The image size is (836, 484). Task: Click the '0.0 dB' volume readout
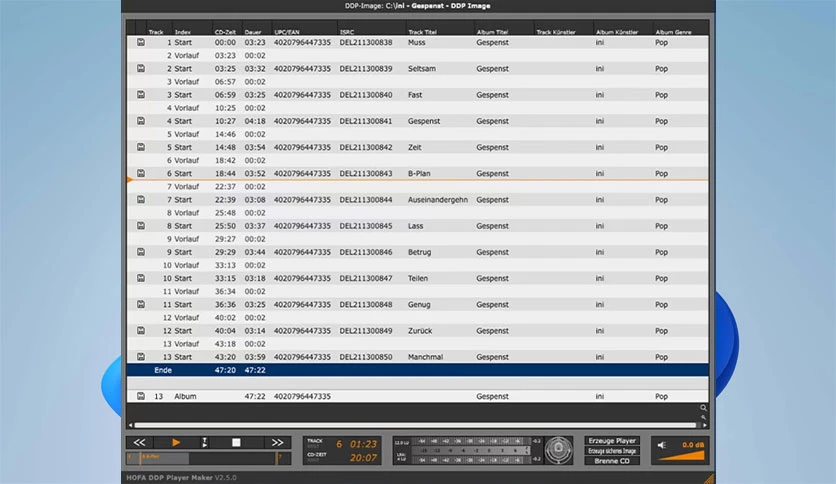[x=693, y=445]
